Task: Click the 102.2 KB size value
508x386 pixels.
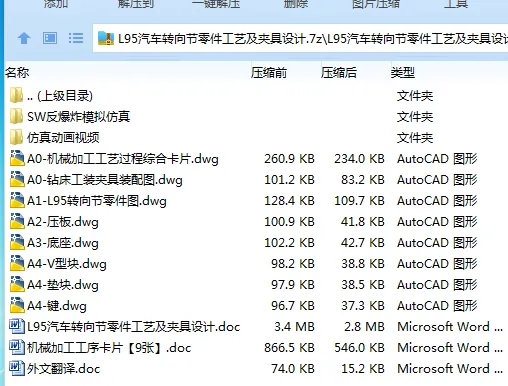Action: (x=289, y=243)
